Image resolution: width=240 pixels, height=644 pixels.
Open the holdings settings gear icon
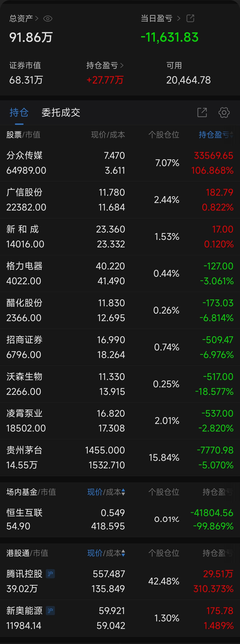tap(224, 113)
